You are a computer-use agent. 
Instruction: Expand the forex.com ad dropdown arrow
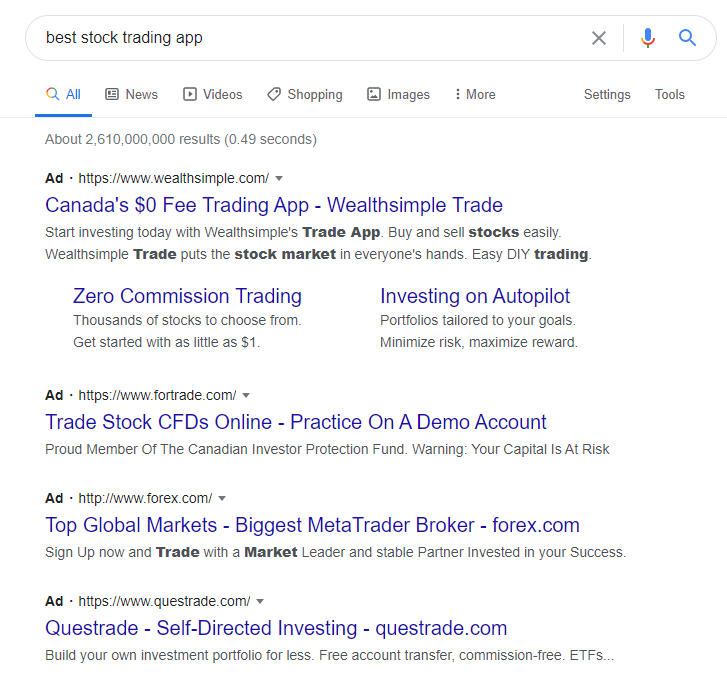pos(222,498)
